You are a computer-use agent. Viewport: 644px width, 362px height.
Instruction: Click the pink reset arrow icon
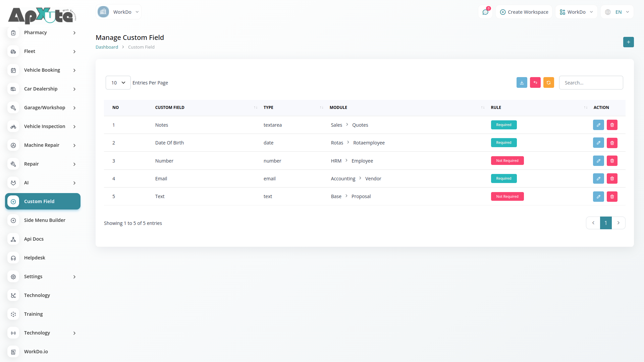coord(535,82)
